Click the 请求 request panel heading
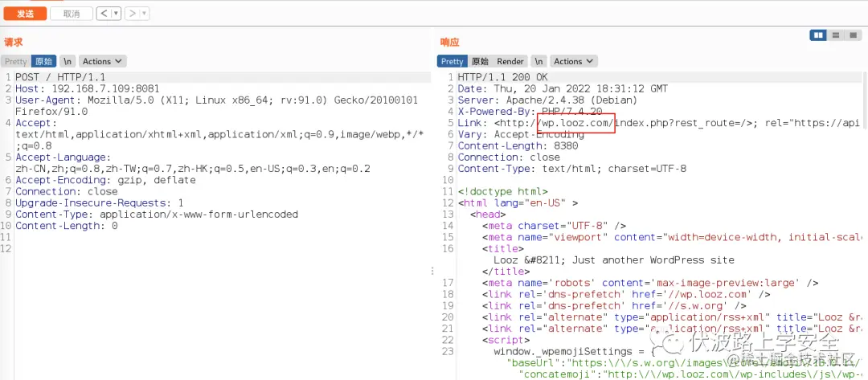 (x=14, y=42)
